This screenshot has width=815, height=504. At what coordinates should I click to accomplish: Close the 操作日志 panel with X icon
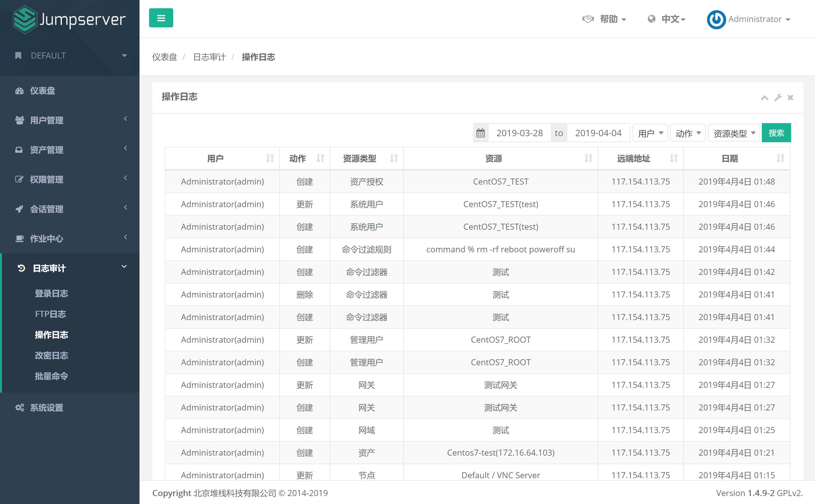click(x=790, y=98)
